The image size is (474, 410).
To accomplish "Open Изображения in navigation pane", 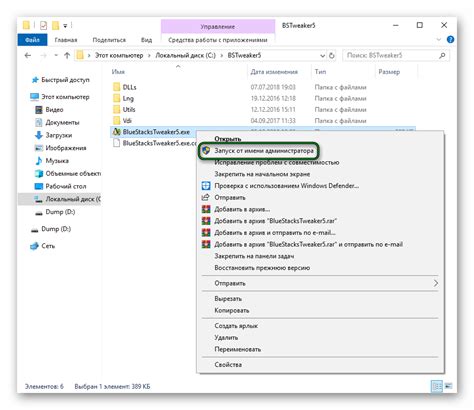I will point(66,148).
